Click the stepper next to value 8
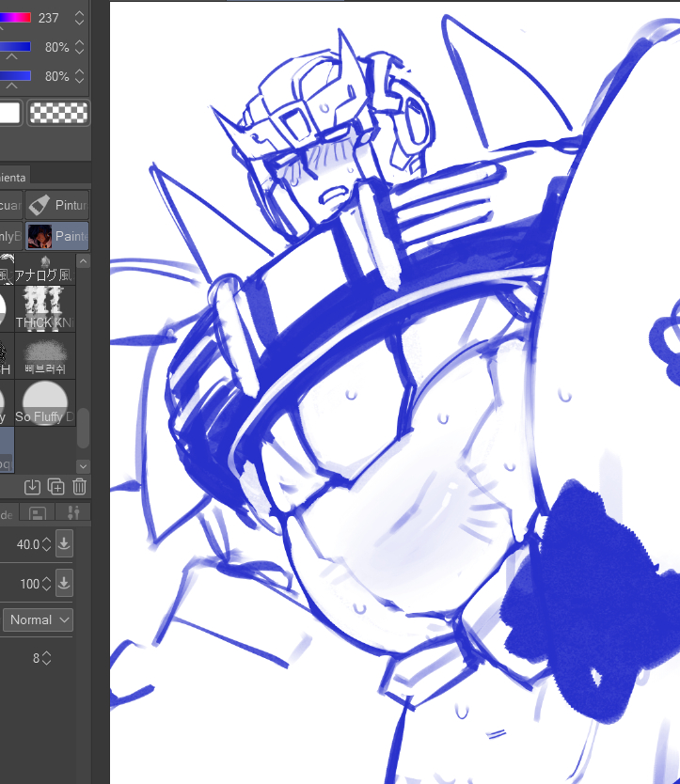680x784 pixels. (47, 658)
